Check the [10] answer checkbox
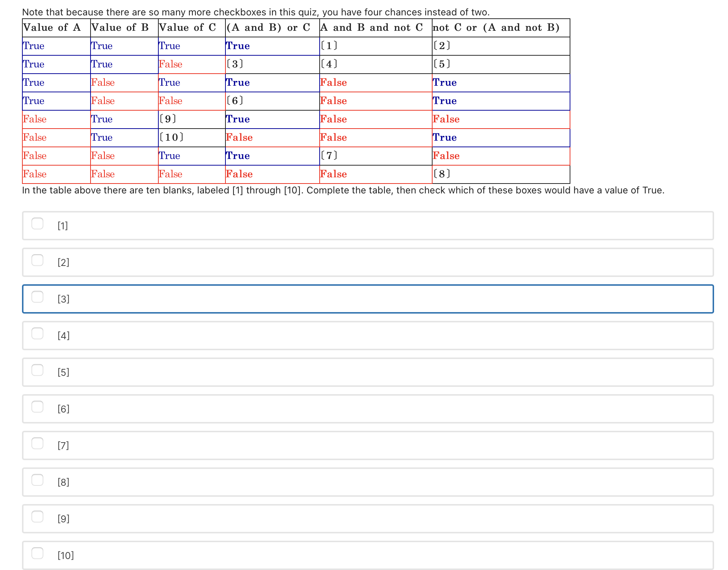 click(x=37, y=553)
